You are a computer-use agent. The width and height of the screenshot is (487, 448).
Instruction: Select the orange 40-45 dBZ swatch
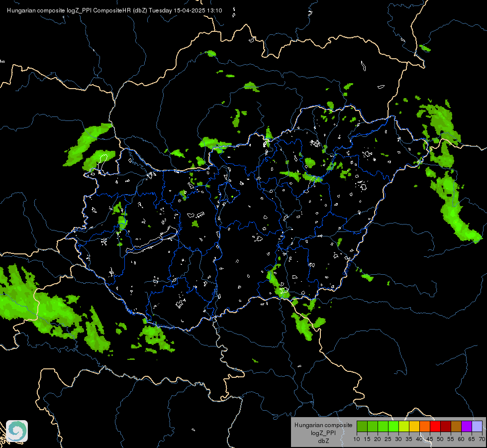pos(425,426)
